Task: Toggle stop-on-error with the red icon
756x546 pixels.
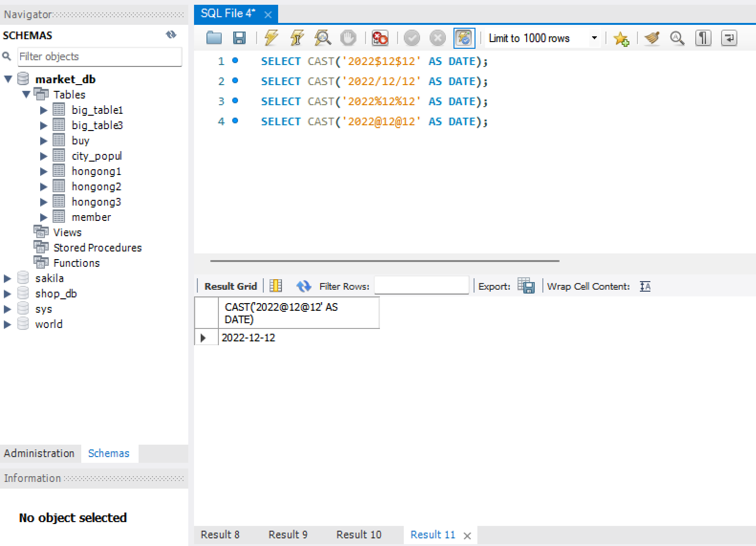Action: click(380, 38)
